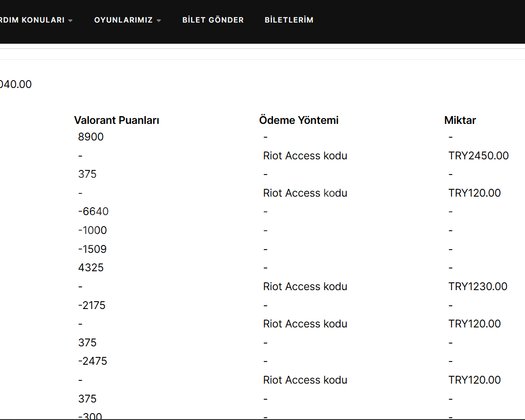The image size is (525, 420).
Task: Select the TRY2450.00 amount cell
Action: tap(479, 156)
